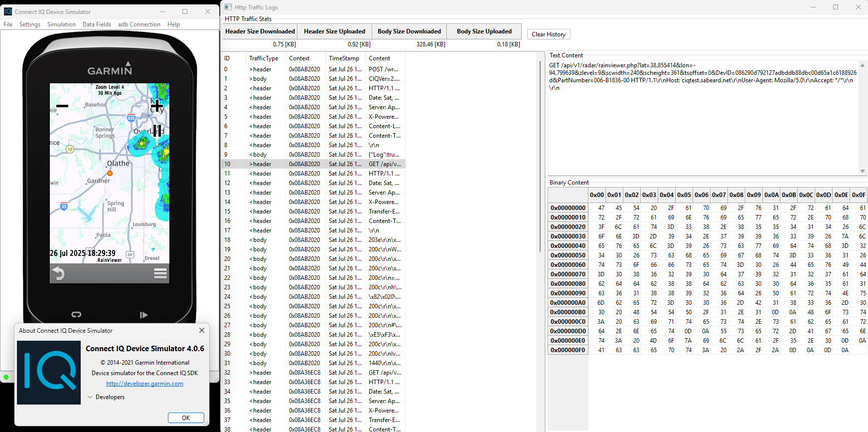Select log row 0 with POST /wr...
Viewport: 868px width, 432px height.
click(x=313, y=69)
